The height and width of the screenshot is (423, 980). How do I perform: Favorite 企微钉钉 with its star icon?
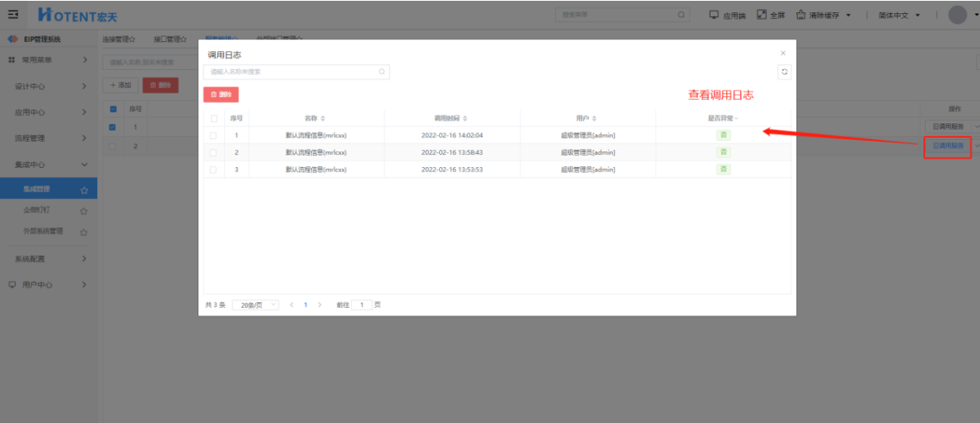(84, 211)
